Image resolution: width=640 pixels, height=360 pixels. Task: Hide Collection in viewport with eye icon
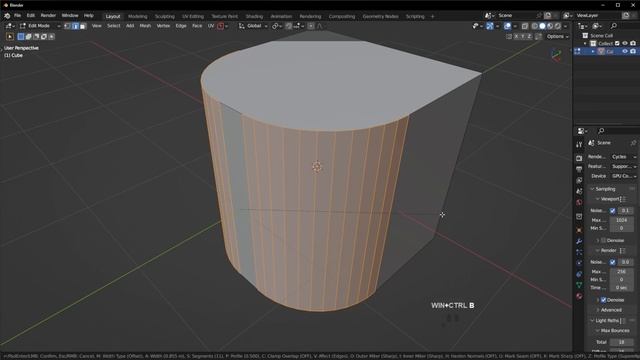(625, 43)
